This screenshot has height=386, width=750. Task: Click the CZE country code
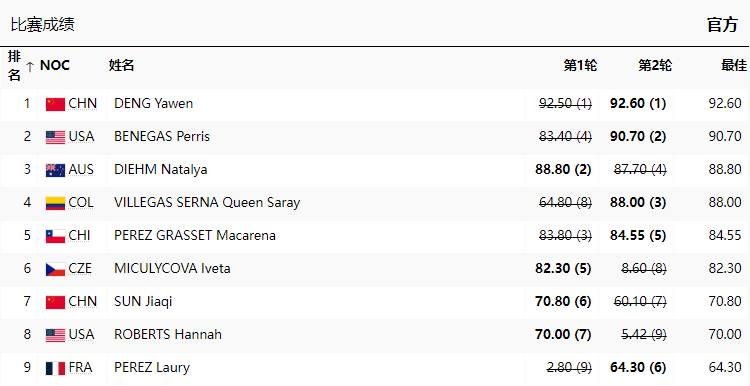tap(80, 268)
